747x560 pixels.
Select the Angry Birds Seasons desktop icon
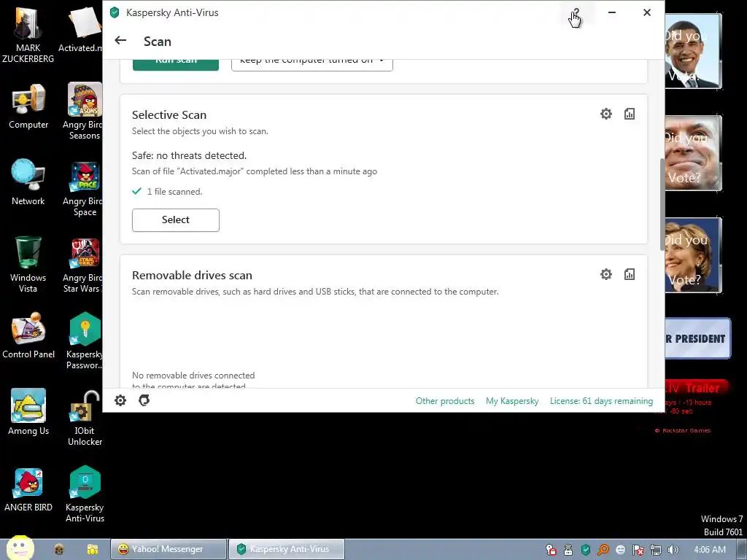coord(82,111)
